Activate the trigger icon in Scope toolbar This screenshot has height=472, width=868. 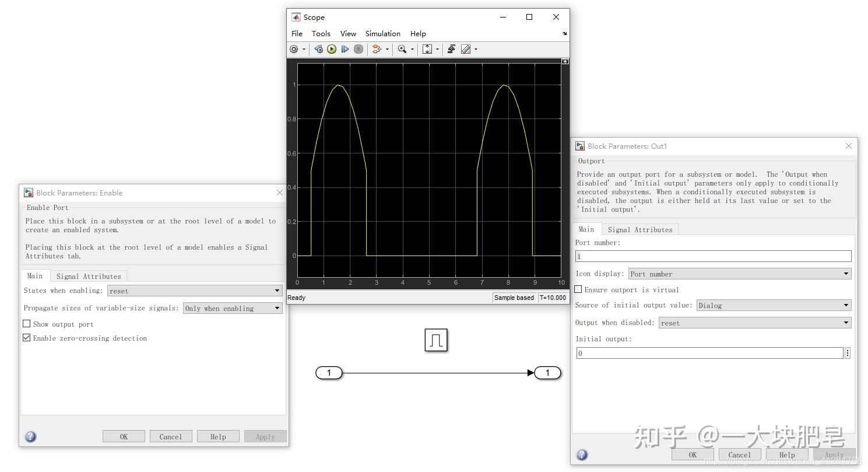451,49
